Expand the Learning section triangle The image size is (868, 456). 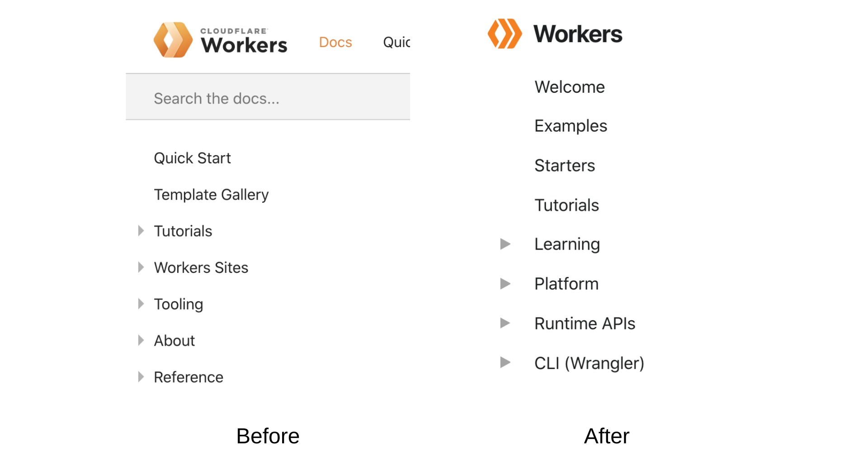point(505,244)
